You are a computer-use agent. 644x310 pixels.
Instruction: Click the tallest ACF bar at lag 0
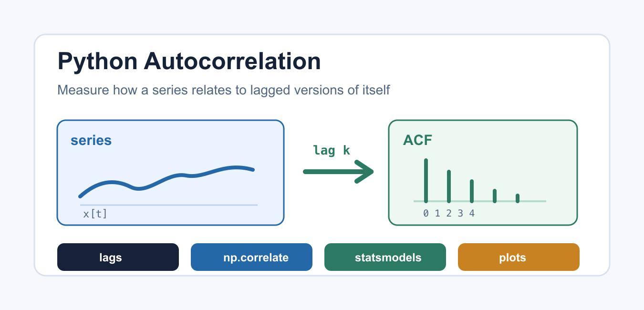click(426, 180)
